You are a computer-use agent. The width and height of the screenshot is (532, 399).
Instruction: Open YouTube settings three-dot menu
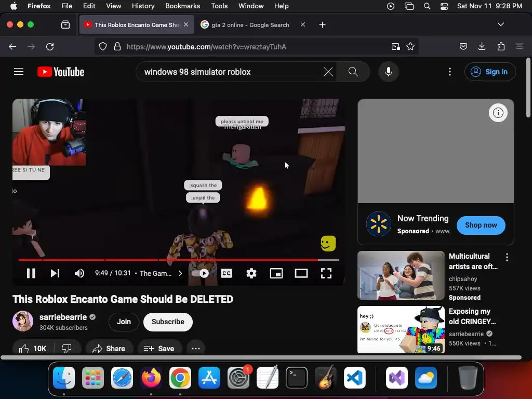point(450,72)
